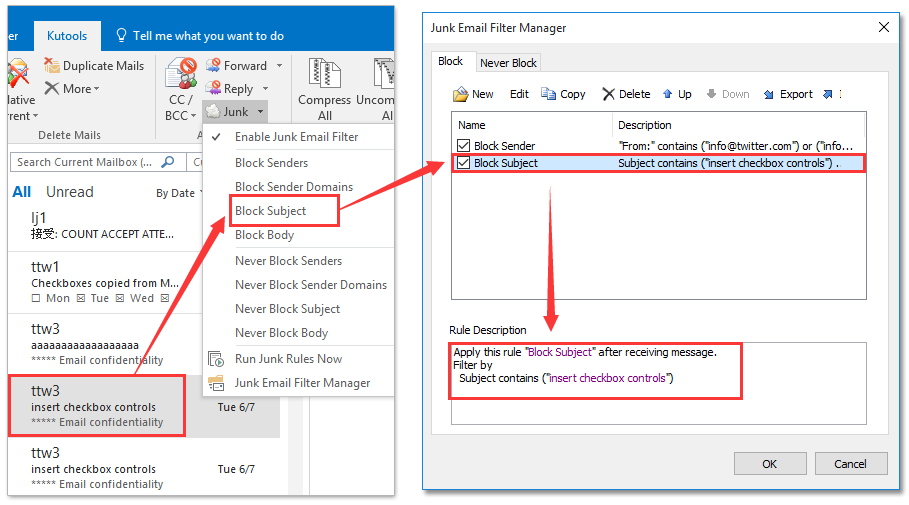Move rule Up with arrow icon
Viewport: 909px width, 505px height.
667,94
